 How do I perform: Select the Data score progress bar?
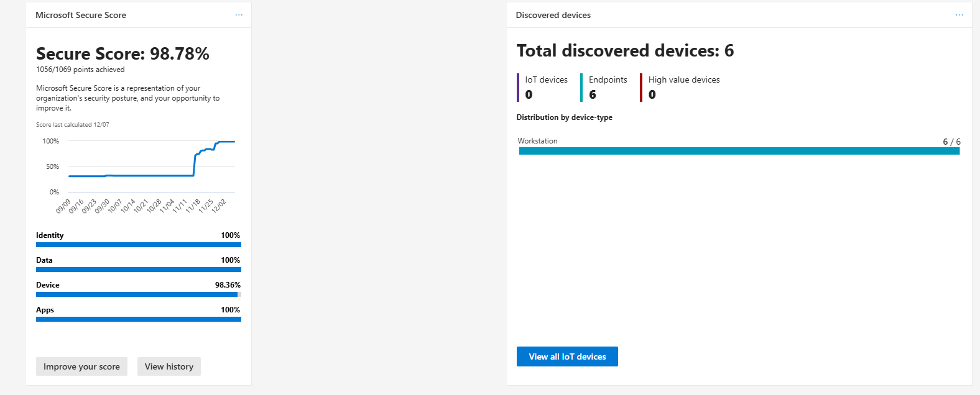[x=138, y=270]
